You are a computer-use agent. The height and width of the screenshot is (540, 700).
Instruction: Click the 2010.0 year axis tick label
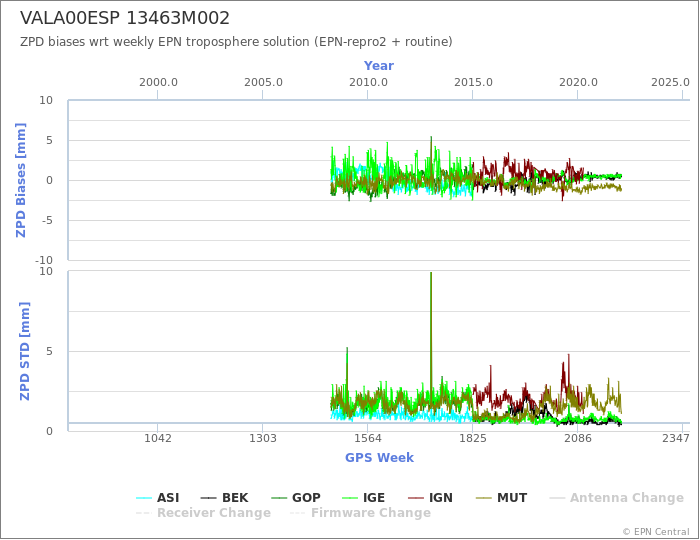[x=368, y=83]
